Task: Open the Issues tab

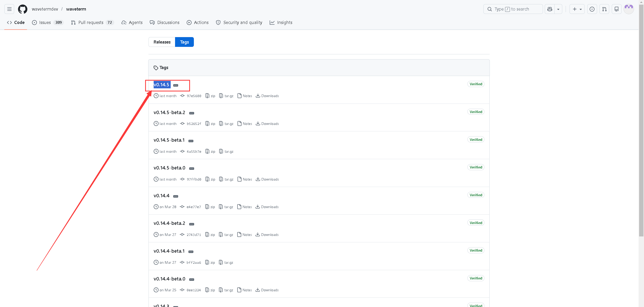Action: (x=48, y=22)
